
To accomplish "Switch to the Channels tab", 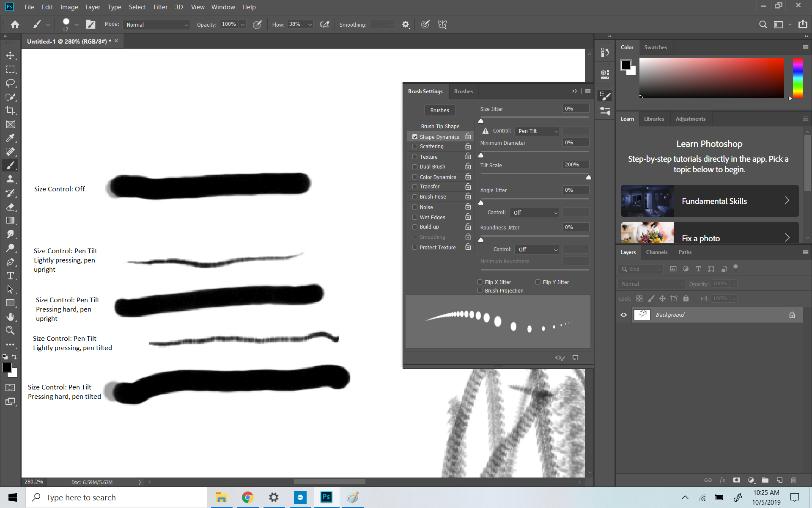I will [656, 252].
